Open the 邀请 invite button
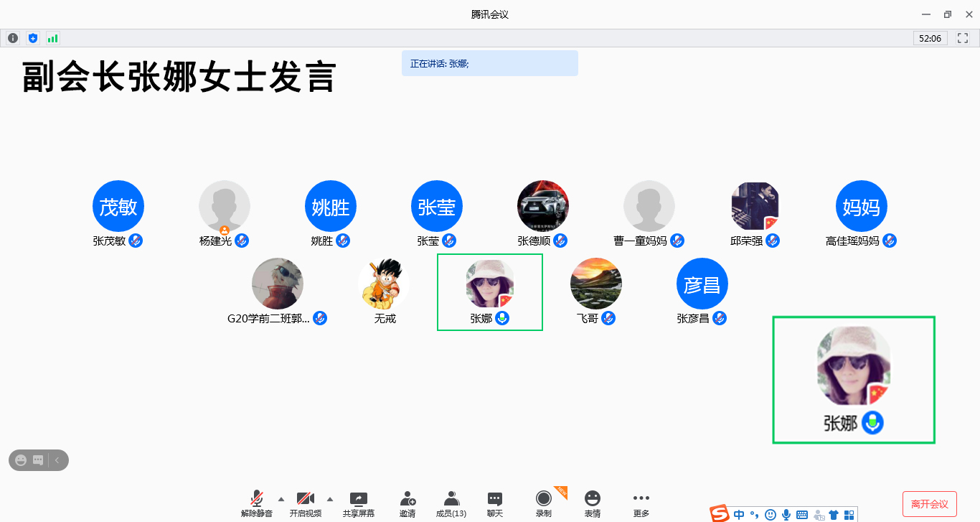Screen dimensions: 980x522 [x=407, y=504]
